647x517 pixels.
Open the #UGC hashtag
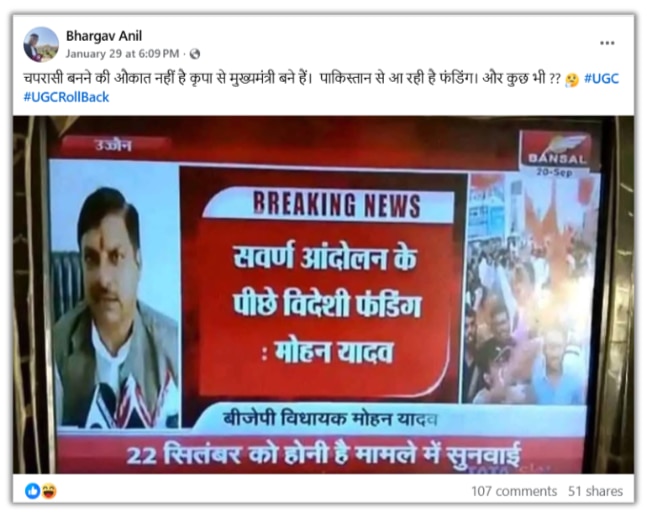coord(602,78)
